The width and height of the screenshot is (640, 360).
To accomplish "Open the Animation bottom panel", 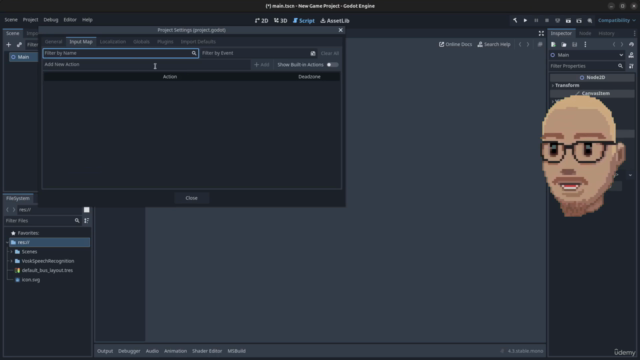I will coord(175,351).
